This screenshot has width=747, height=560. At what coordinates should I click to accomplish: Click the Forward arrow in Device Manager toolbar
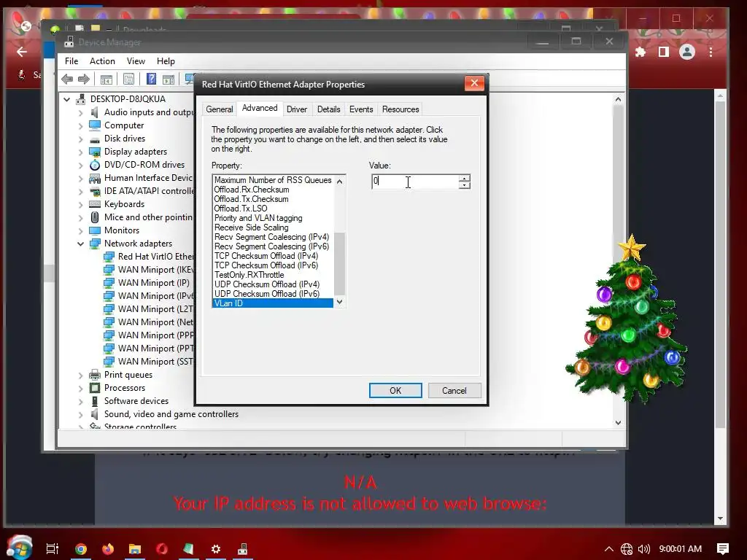click(x=83, y=79)
